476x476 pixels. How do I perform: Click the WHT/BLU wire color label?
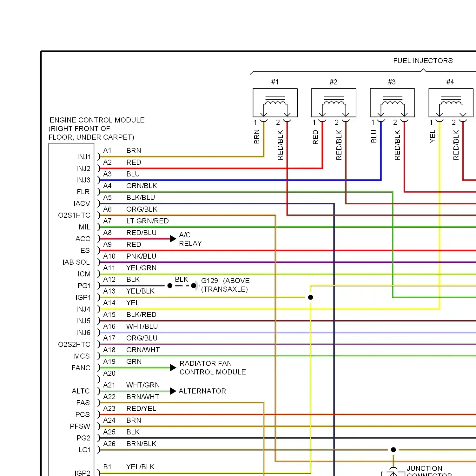coord(142,326)
